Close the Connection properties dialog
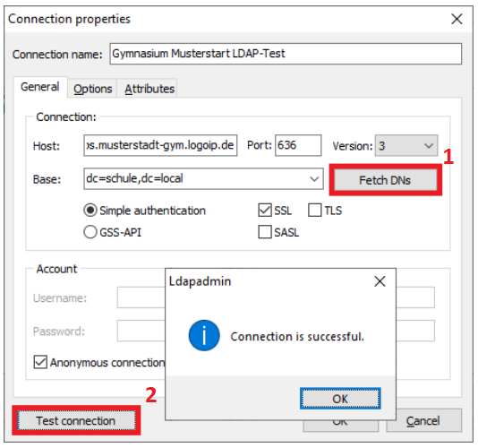The image size is (478, 448). [457, 19]
